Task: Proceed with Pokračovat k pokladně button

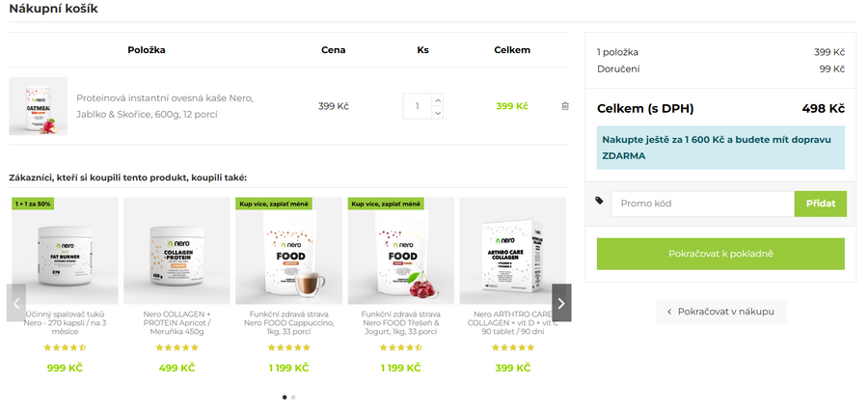Action: click(720, 254)
